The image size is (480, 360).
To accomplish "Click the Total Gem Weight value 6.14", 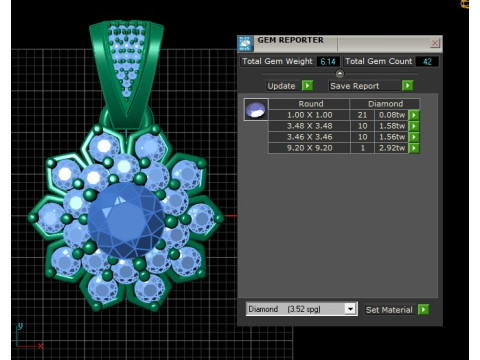I will tap(328, 62).
